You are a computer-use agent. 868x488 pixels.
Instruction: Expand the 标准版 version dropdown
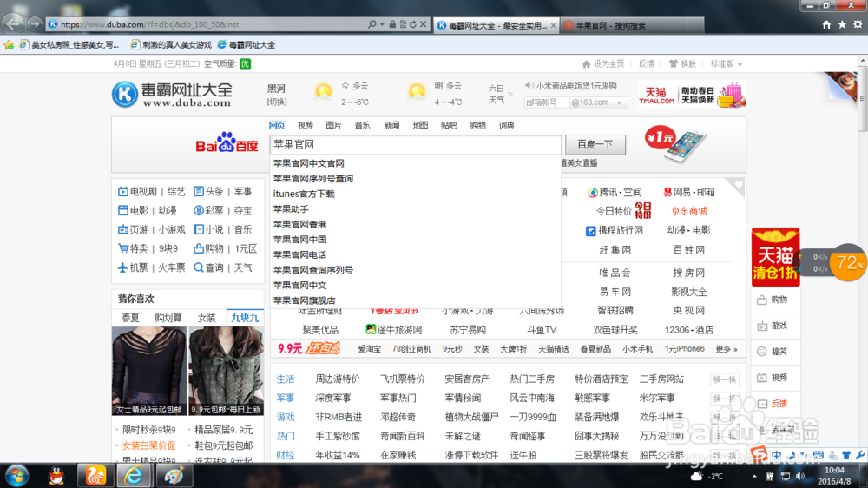pyautogui.click(x=740, y=64)
